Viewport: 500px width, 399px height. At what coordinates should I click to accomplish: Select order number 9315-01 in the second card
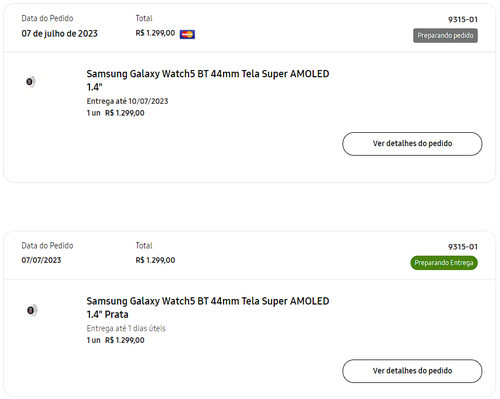(x=463, y=247)
